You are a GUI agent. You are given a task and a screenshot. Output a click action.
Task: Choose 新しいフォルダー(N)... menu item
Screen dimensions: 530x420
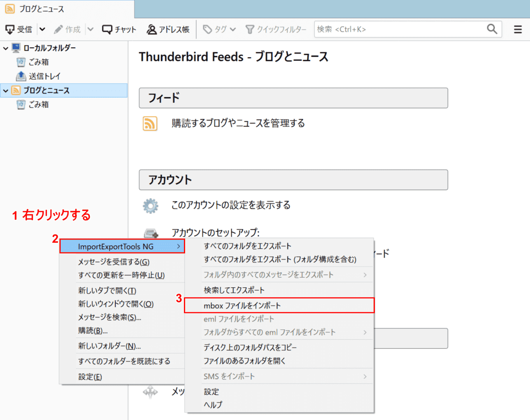point(122,346)
